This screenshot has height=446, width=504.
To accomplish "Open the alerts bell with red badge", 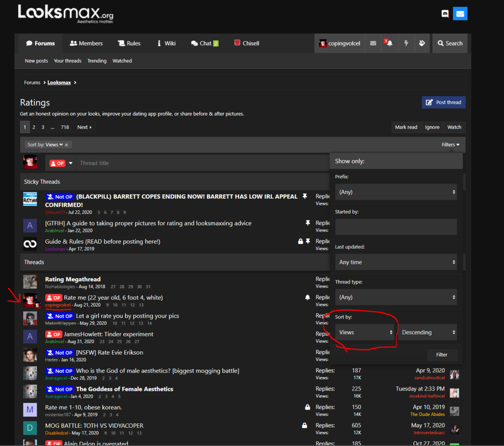I will click(x=389, y=43).
